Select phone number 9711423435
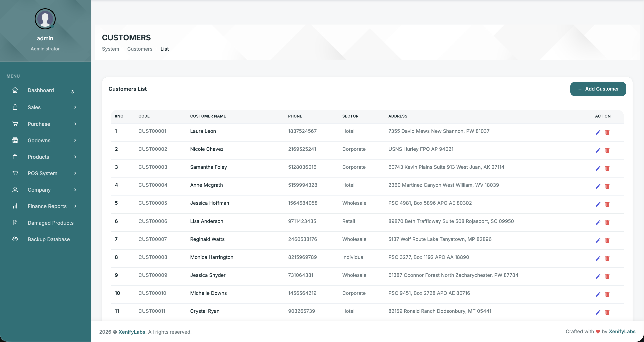 point(302,221)
